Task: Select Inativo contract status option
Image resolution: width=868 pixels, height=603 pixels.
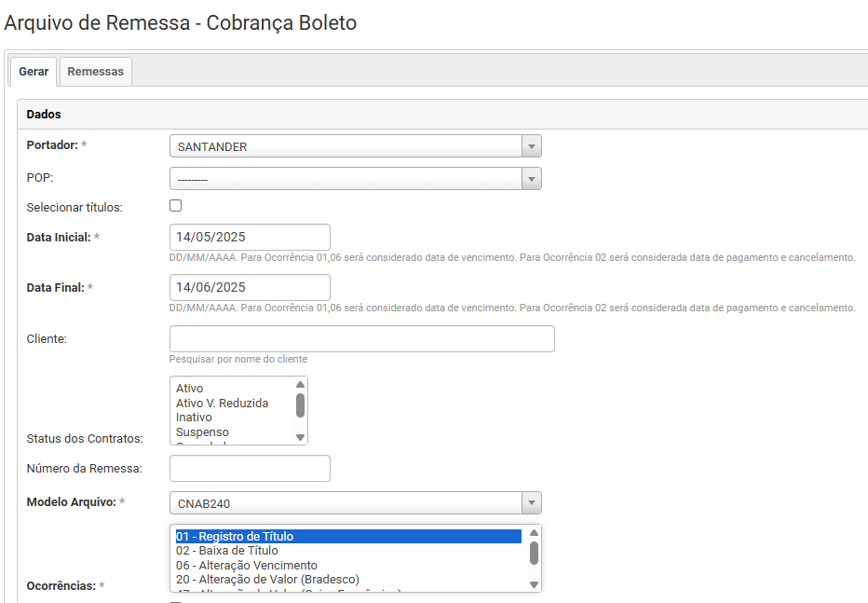Action: pos(194,418)
